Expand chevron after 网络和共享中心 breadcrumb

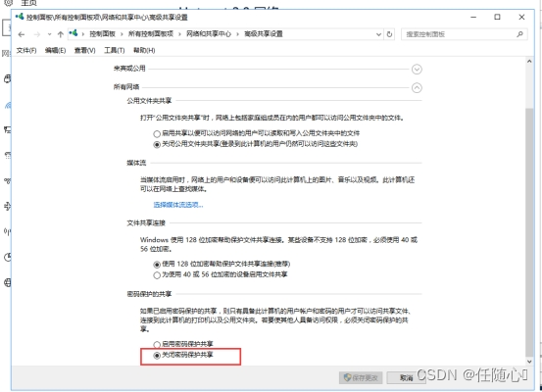coord(238,34)
